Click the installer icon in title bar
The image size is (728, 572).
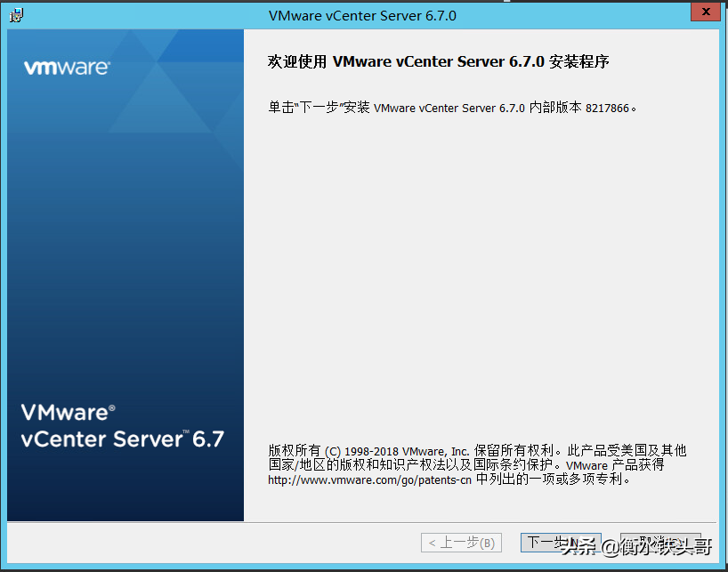point(16,15)
